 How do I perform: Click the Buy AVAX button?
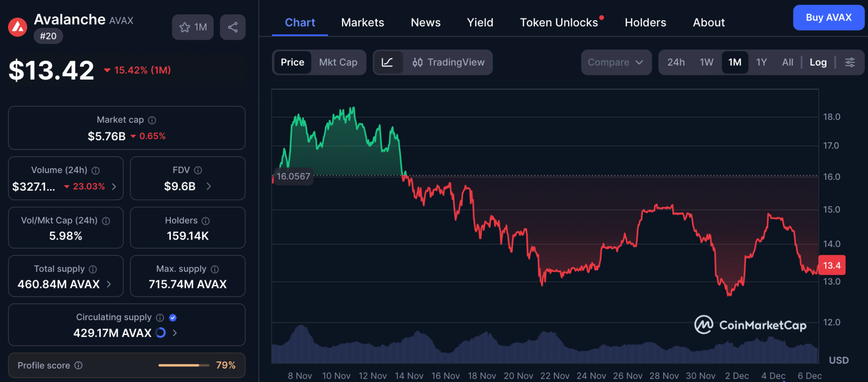point(828,18)
